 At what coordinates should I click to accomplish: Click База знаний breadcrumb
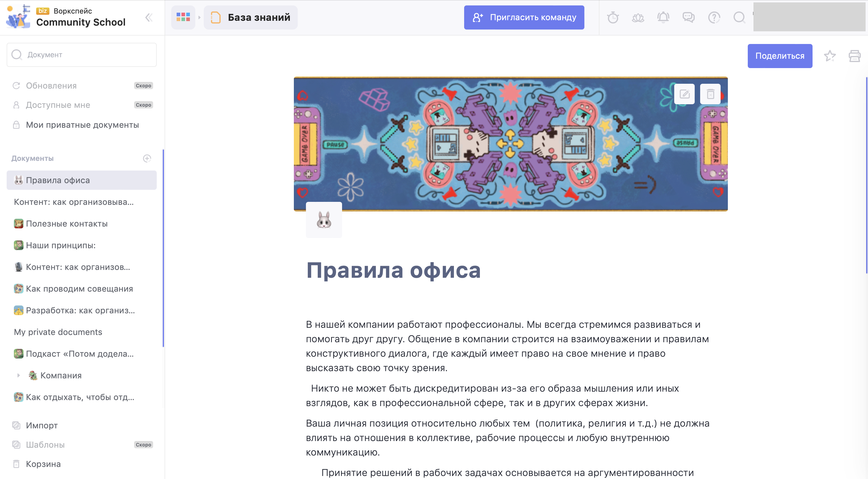251,17
